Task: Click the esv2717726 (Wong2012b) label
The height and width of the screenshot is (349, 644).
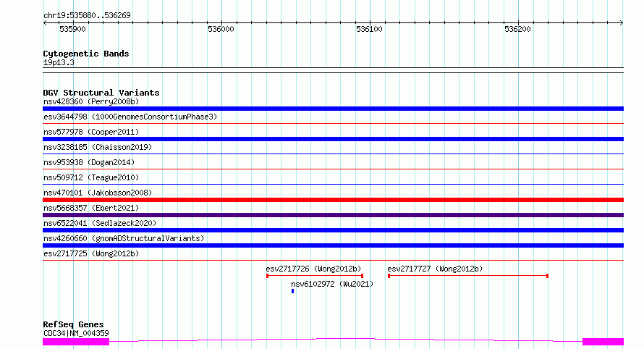Action: pos(313,269)
